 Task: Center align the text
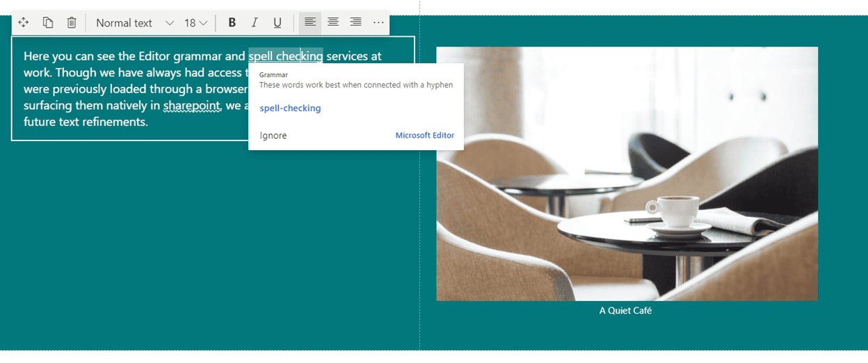(333, 23)
